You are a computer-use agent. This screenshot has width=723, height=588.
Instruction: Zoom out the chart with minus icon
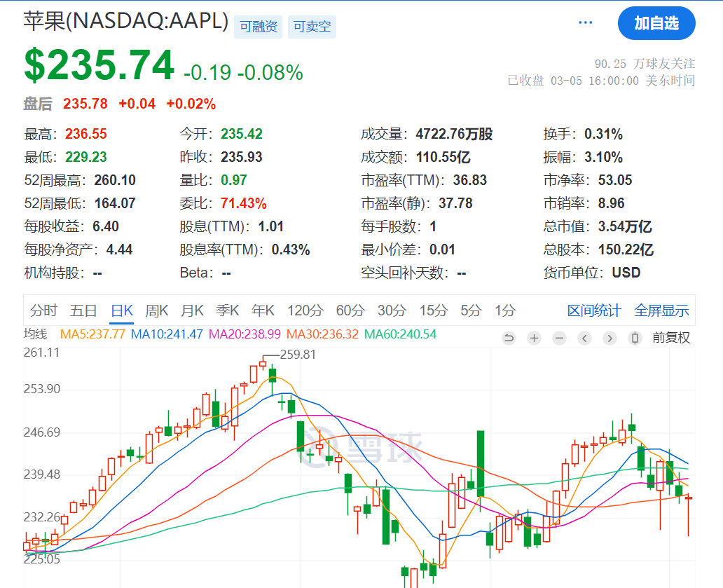click(x=559, y=339)
